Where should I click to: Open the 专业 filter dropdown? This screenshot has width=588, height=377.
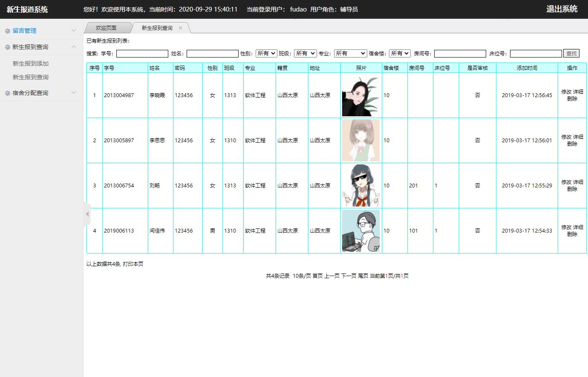[350, 53]
